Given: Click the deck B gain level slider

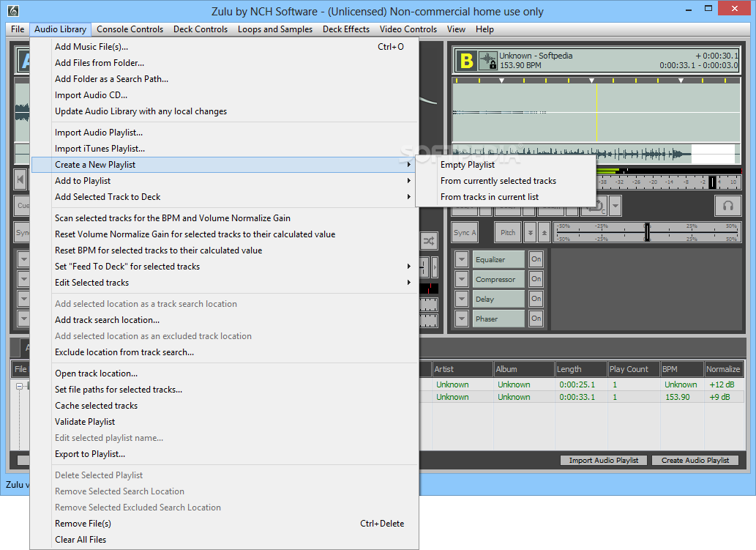Looking at the screenshot, I should click(x=713, y=182).
